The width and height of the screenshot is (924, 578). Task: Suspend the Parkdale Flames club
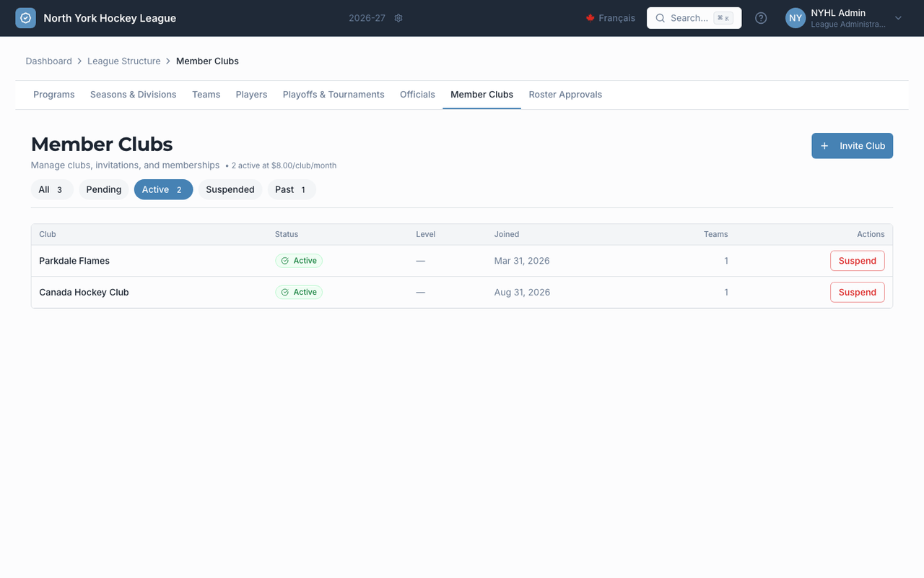(857, 261)
